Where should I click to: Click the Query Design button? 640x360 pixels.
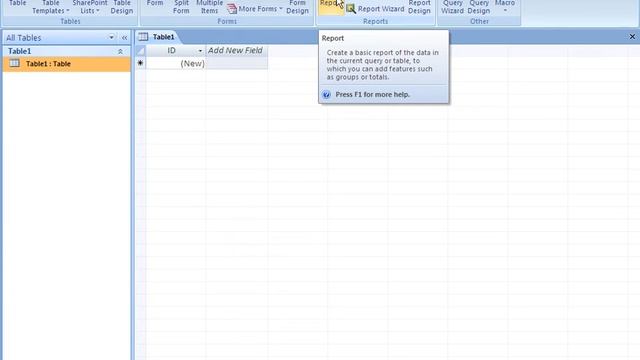pos(478,7)
